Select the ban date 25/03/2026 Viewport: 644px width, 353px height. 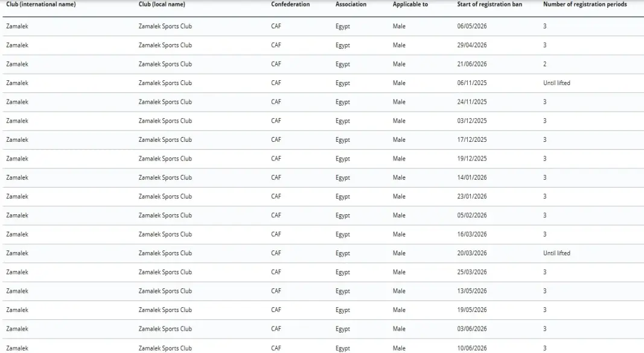coord(472,272)
